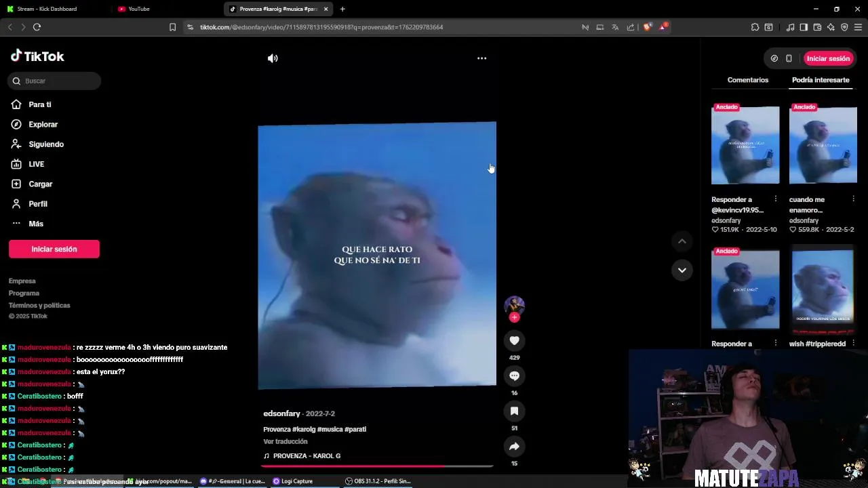Viewport: 868px width, 488px height.
Task: Open new browser tab with plus
Action: pos(342,9)
